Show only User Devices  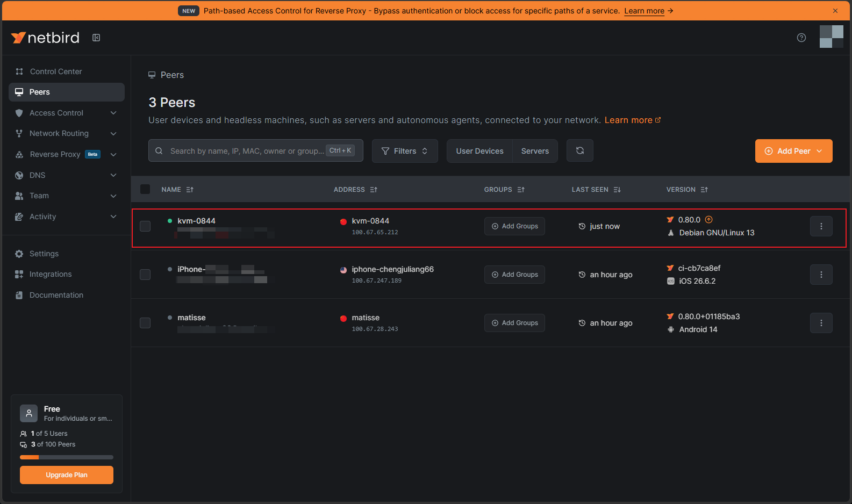point(480,151)
